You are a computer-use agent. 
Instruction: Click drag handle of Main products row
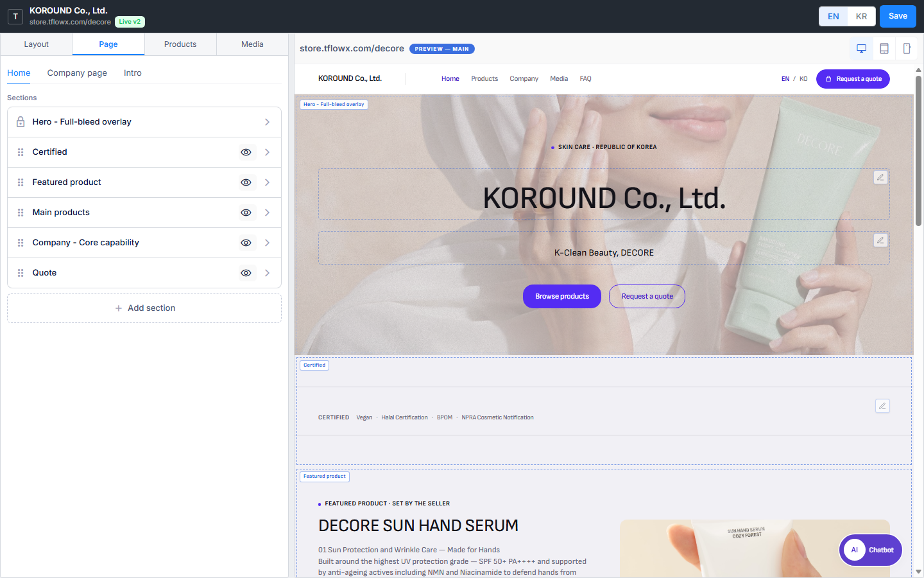point(21,213)
